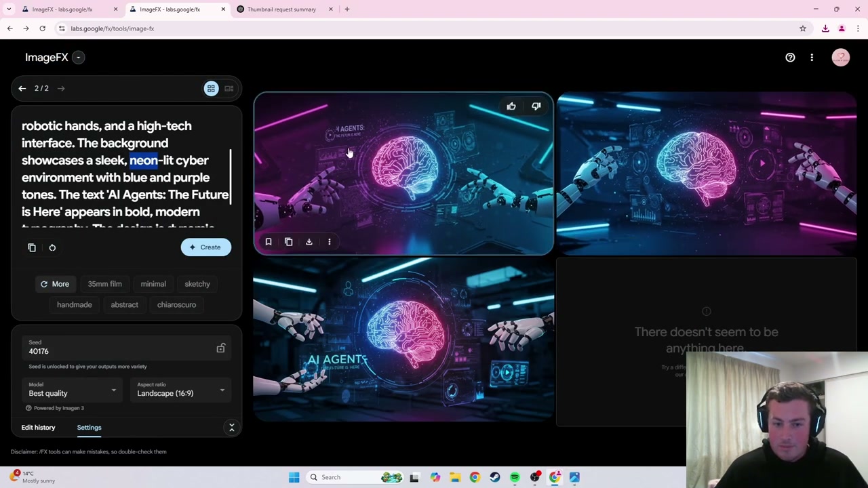Open the ImageFX three-dot menu
Viewport: 868px width, 488px height.
(x=812, y=58)
